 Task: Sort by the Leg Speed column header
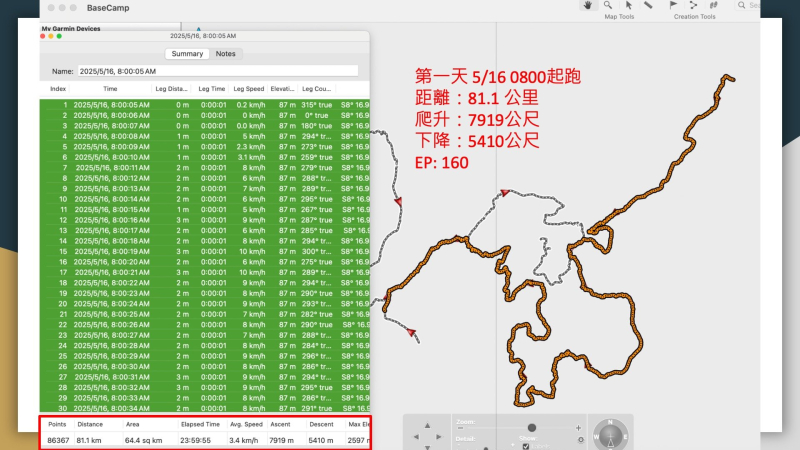click(x=248, y=89)
